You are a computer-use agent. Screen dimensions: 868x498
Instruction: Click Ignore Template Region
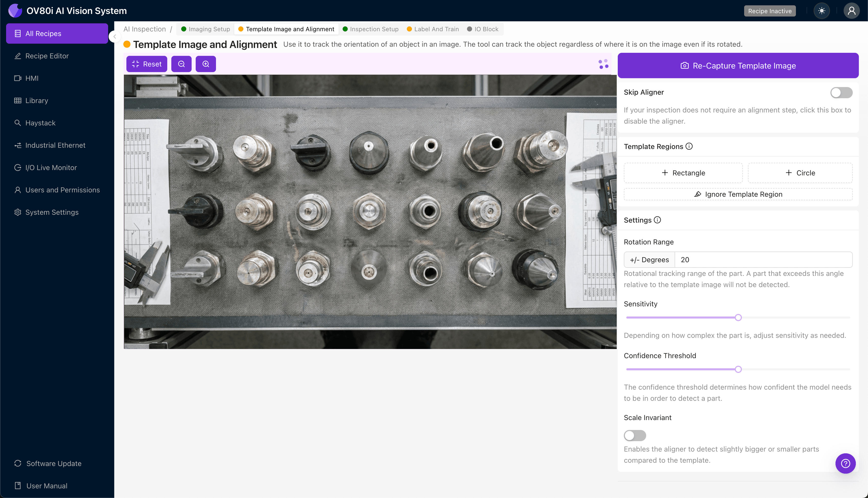738,194
